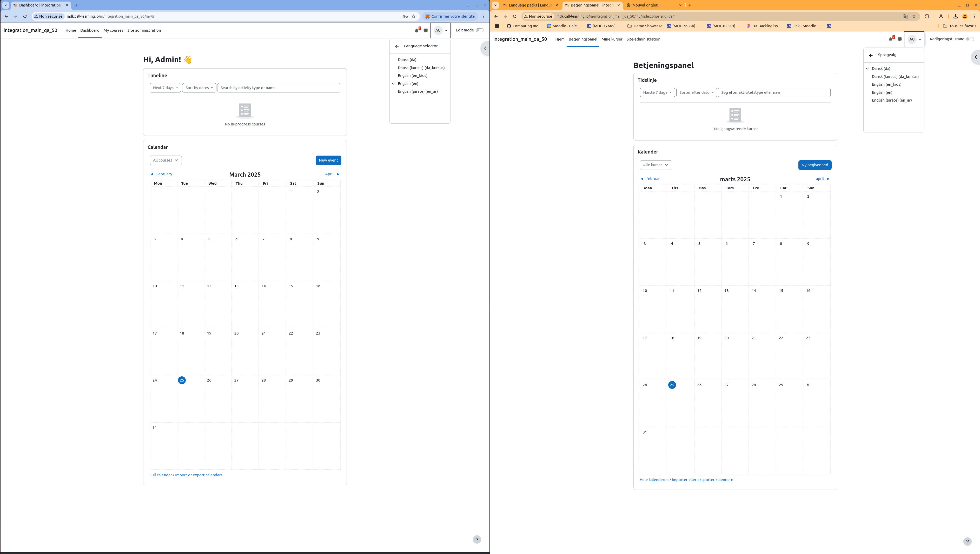The image size is (980, 554).
Task: Reload page in right browser window
Action: (514, 16)
